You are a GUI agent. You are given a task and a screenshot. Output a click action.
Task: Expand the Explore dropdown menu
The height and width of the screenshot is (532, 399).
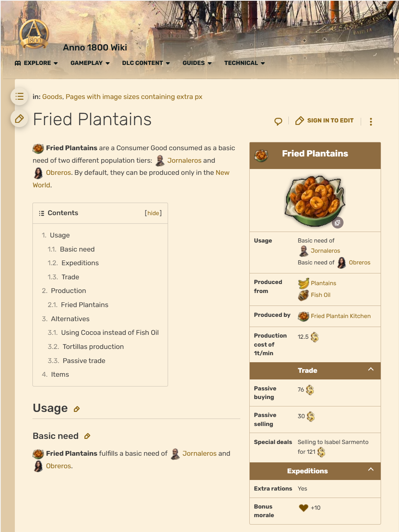coord(36,63)
